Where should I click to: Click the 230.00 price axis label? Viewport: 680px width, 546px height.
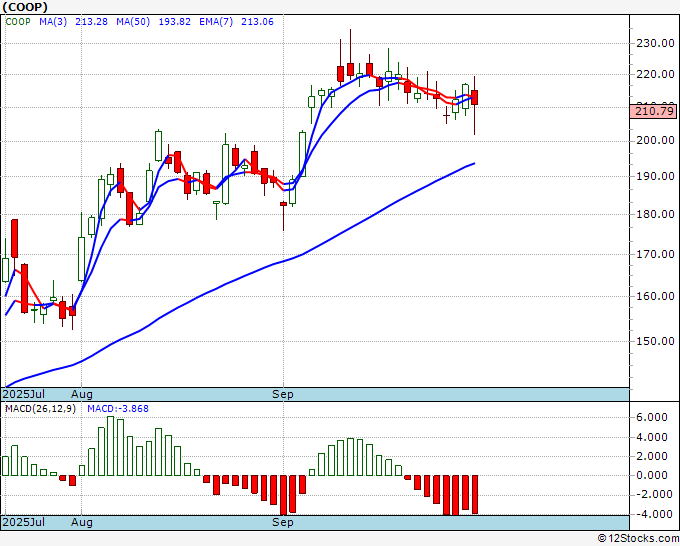click(x=655, y=43)
